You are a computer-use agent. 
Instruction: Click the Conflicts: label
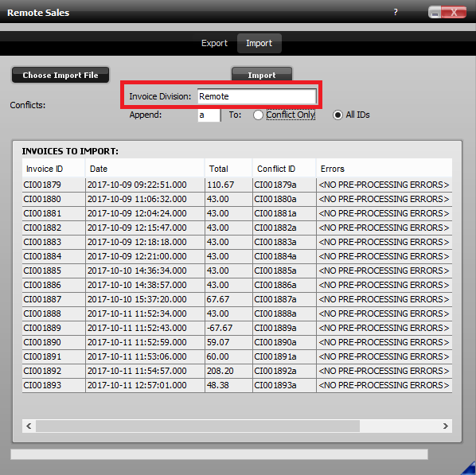28,105
